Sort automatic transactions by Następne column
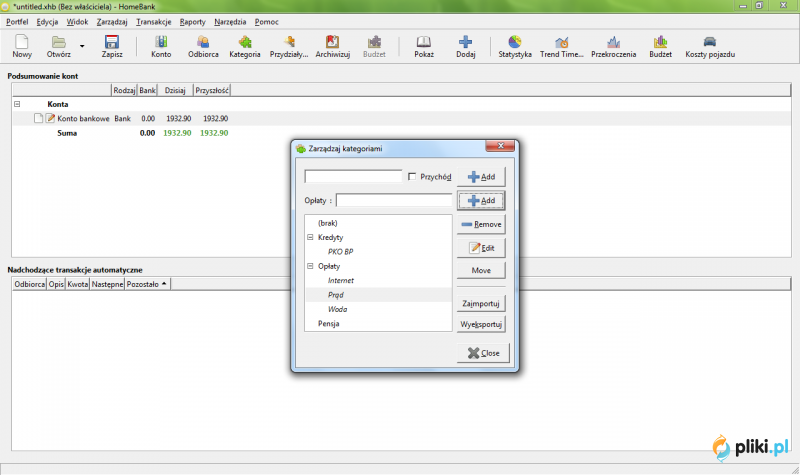The width and height of the screenshot is (800, 475). [x=107, y=284]
